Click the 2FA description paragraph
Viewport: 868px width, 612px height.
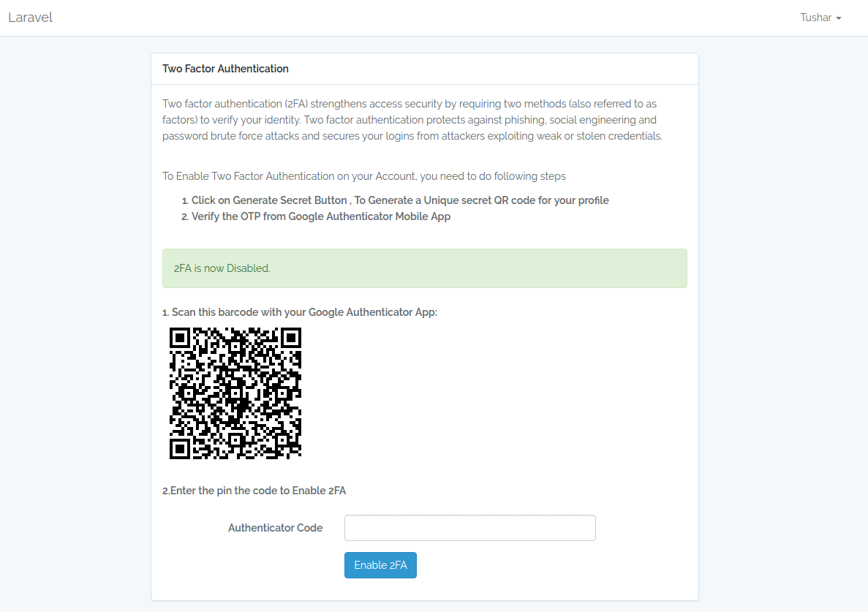tap(412, 120)
